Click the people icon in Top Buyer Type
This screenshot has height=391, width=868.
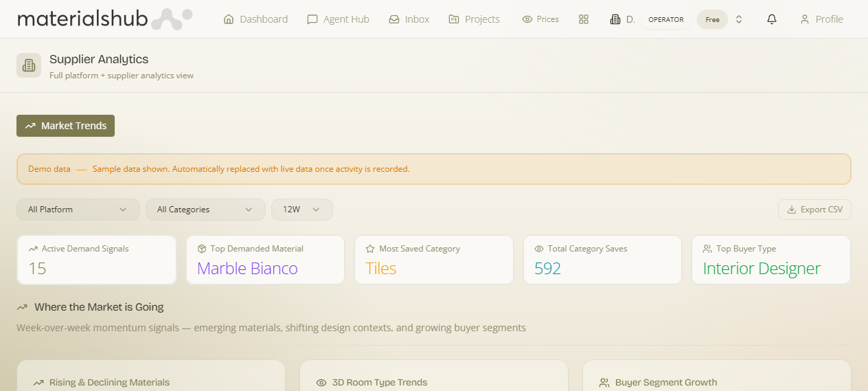point(707,249)
